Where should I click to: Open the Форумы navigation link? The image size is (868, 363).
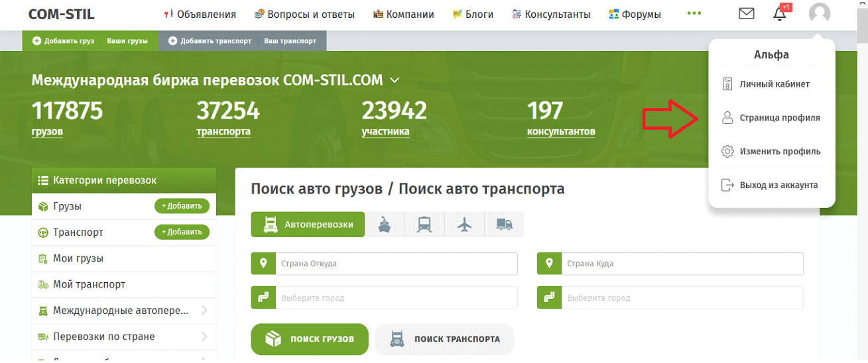click(x=634, y=15)
